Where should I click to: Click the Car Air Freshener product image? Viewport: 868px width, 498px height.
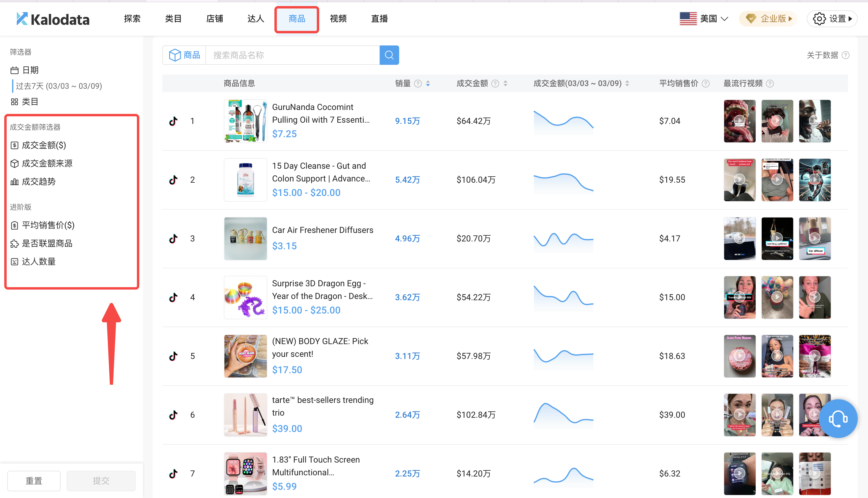245,239
